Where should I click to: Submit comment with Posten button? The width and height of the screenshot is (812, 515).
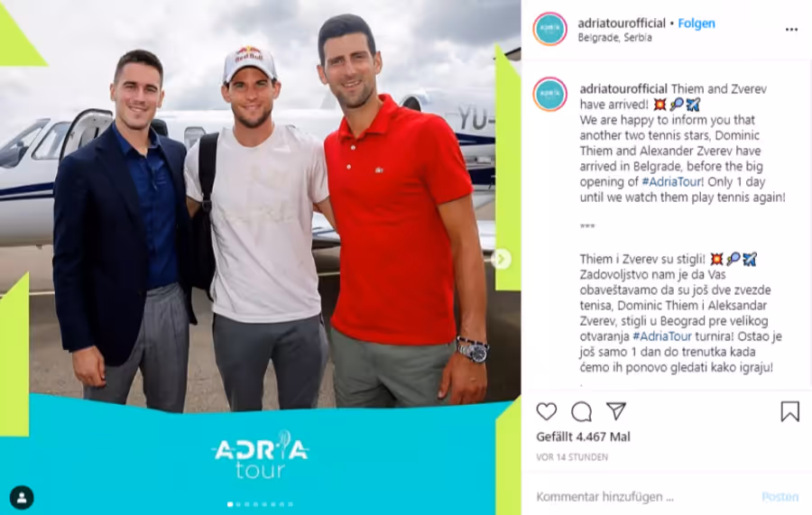[780, 497]
